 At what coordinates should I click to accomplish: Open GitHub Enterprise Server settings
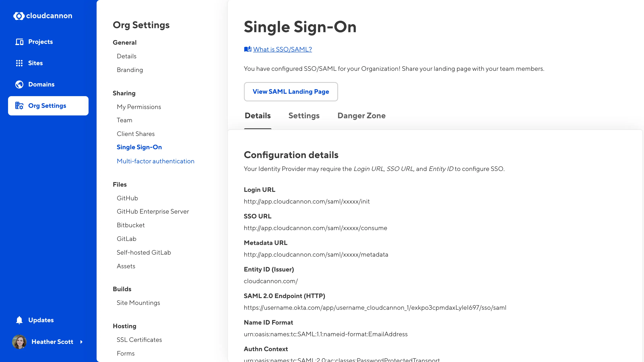click(x=153, y=211)
